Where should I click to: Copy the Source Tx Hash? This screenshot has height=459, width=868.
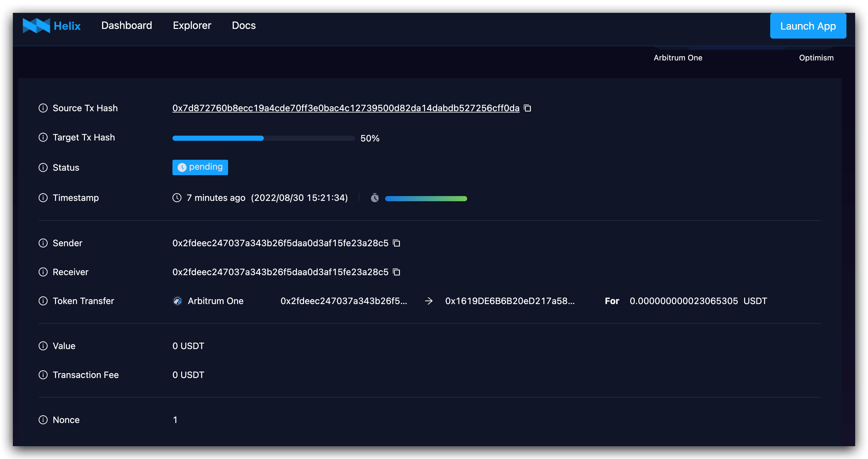click(527, 108)
